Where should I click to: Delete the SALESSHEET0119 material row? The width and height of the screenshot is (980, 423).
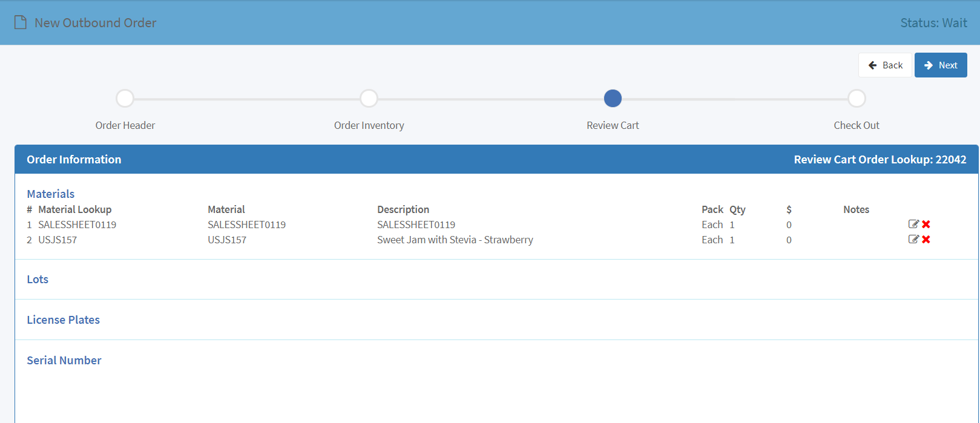coord(926,224)
